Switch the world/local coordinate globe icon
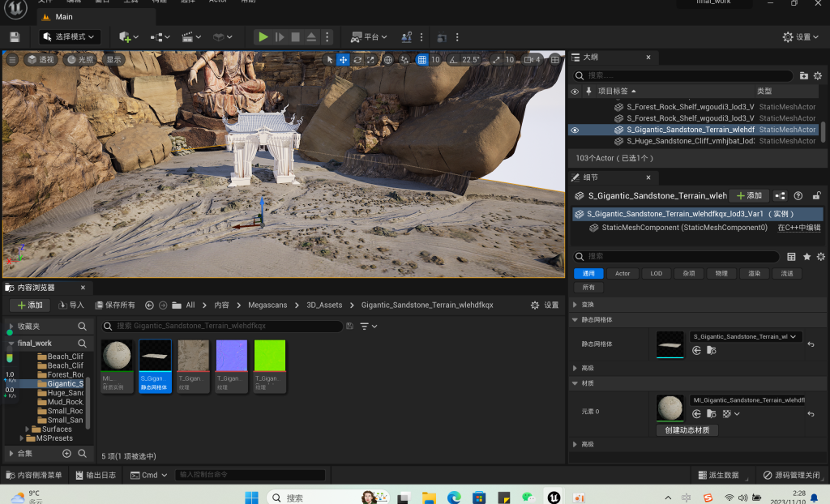The width and height of the screenshot is (830, 504). pos(388,60)
